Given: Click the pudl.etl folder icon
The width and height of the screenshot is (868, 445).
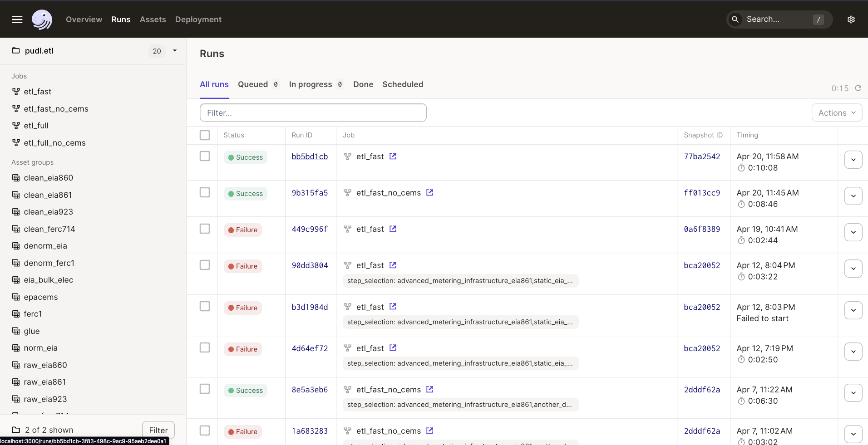Looking at the screenshot, I should click(16, 50).
